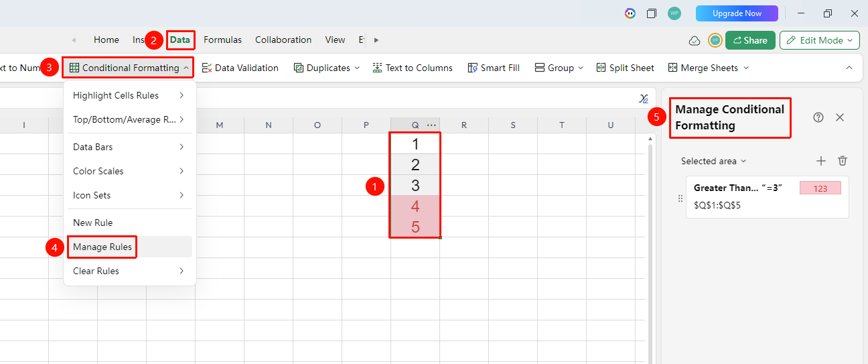Open the WP profile avatar
The height and width of the screenshot is (364, 868).
(674, 13)
